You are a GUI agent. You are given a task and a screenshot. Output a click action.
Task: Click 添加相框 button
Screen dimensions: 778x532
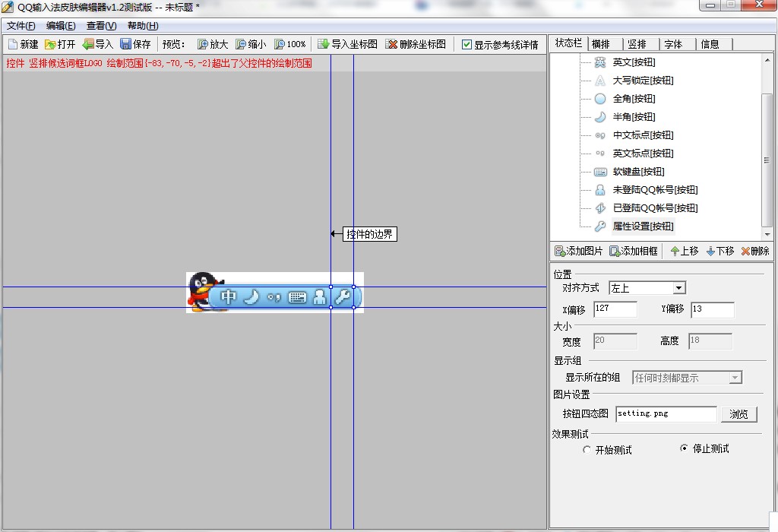[634, 251]
